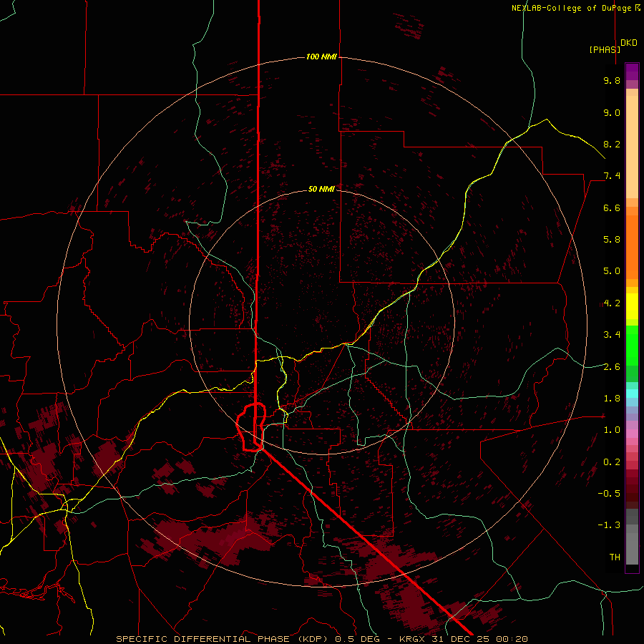This screenshot has width=644, height=644.
Task: Click the -0.5 value on the color scale
Action: (609, 493)
